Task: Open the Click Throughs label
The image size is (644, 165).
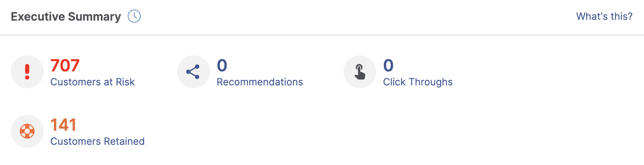Action: [418, 82]
